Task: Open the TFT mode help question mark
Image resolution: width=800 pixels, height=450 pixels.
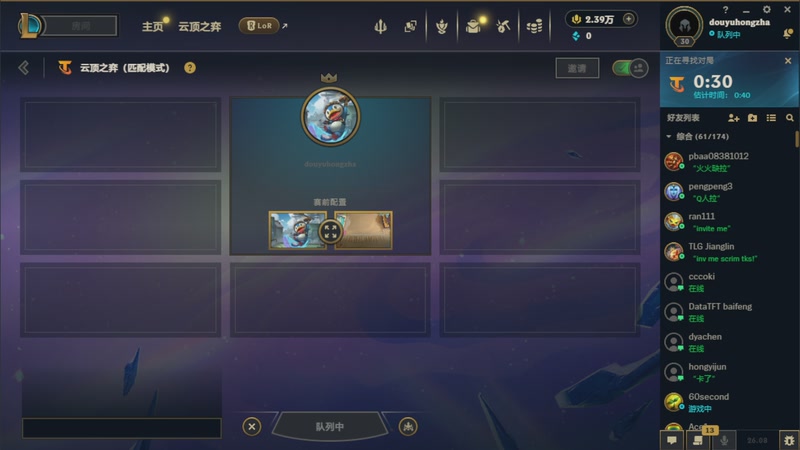Action: (190, 68)
